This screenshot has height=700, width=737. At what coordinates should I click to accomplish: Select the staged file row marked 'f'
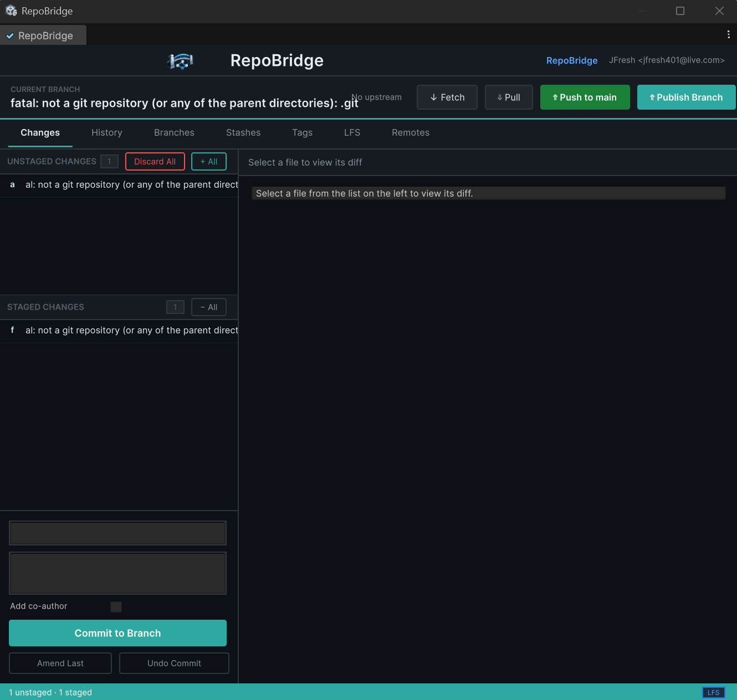point(119,331)
